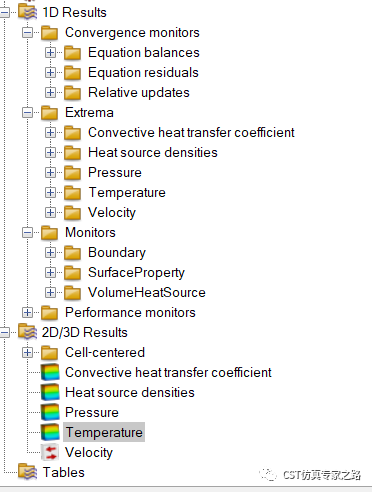The width and height of the screenshot is (372, 492).
Task: Expand the Performance monitors folder
Action: (27, 312)
